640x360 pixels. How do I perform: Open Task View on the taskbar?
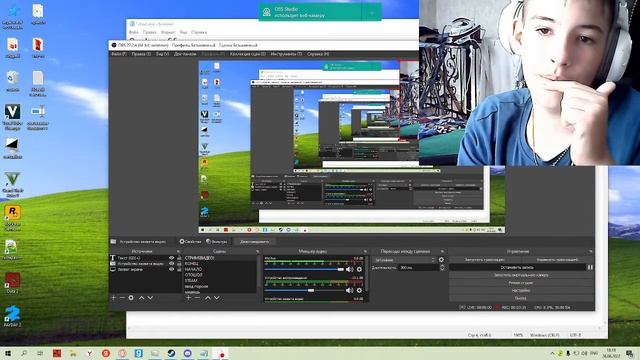tap(40, 353)
